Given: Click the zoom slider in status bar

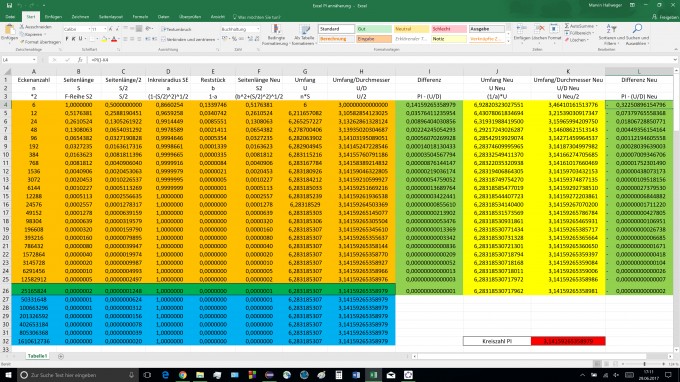Looking at the screenshot, I should tap(644, 364).
